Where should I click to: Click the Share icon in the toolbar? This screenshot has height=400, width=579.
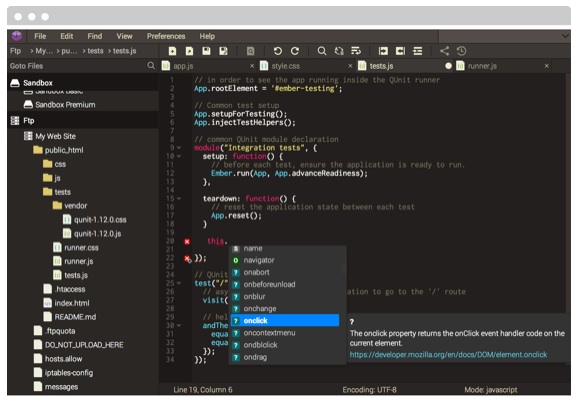coord(445,51)
